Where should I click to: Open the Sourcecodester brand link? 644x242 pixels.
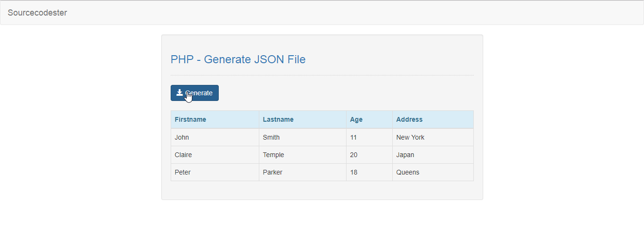[x=37, y=13]
